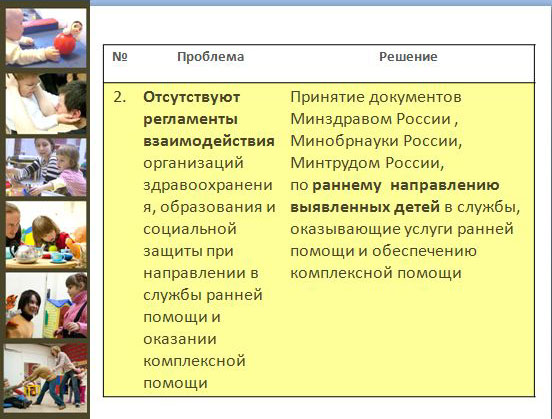Click the 'Решение' column header
The width and height of the screenshot is (552, 419).
[x=408, y=57]
